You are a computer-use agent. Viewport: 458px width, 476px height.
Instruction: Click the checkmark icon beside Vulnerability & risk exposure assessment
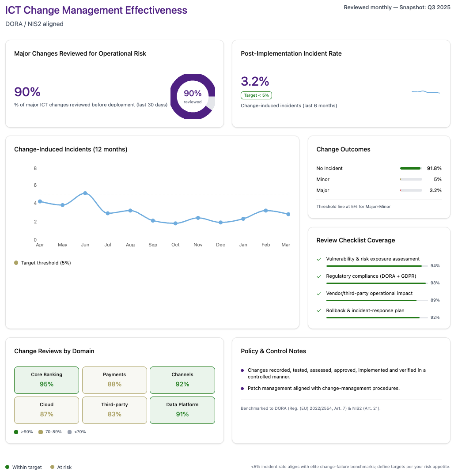coord(319,259)
